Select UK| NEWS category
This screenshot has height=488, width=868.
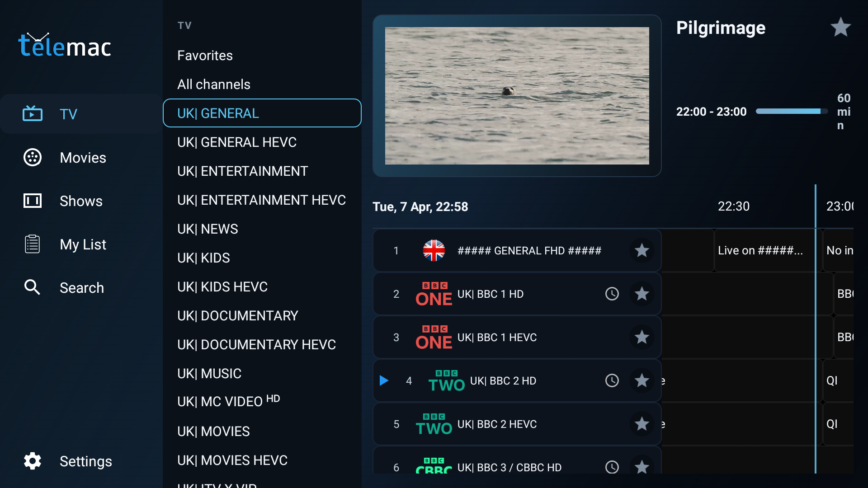[x=208, y=229]
